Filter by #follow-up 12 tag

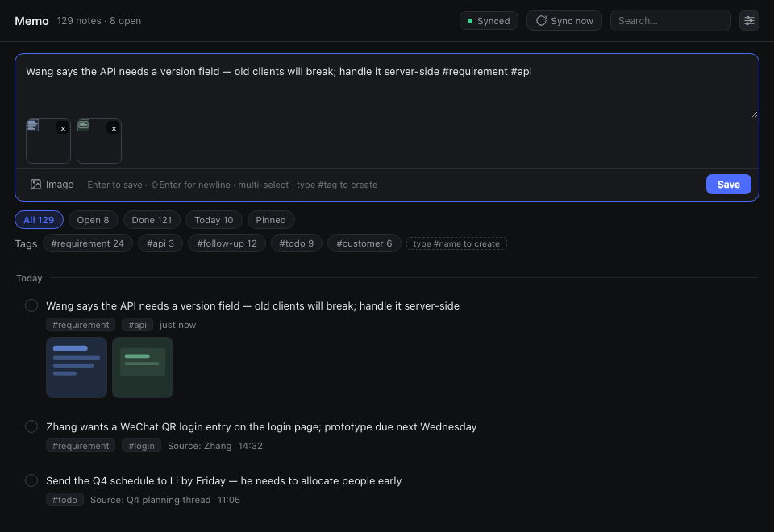pos(227,243)
